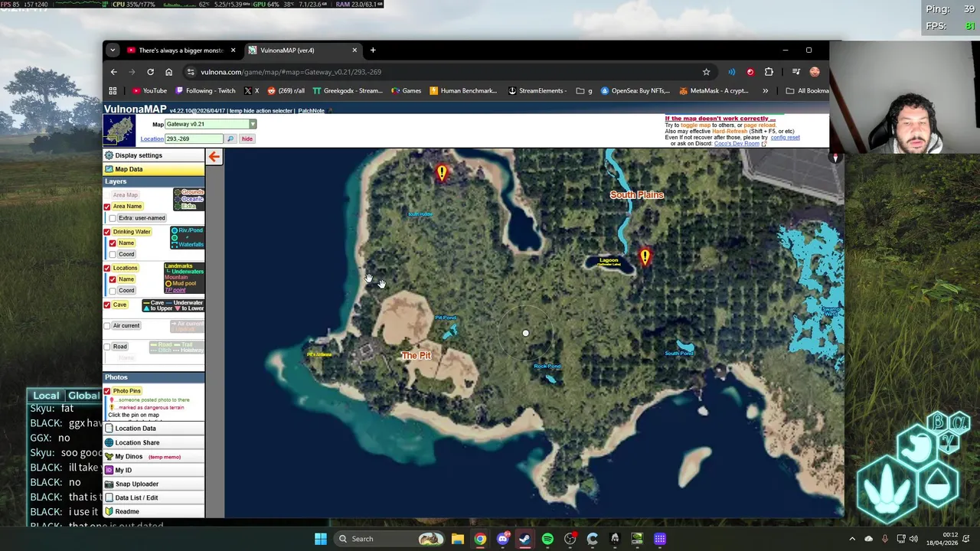Click the TP point legend link
Screen dimensions: 980x551
(175, 290)
